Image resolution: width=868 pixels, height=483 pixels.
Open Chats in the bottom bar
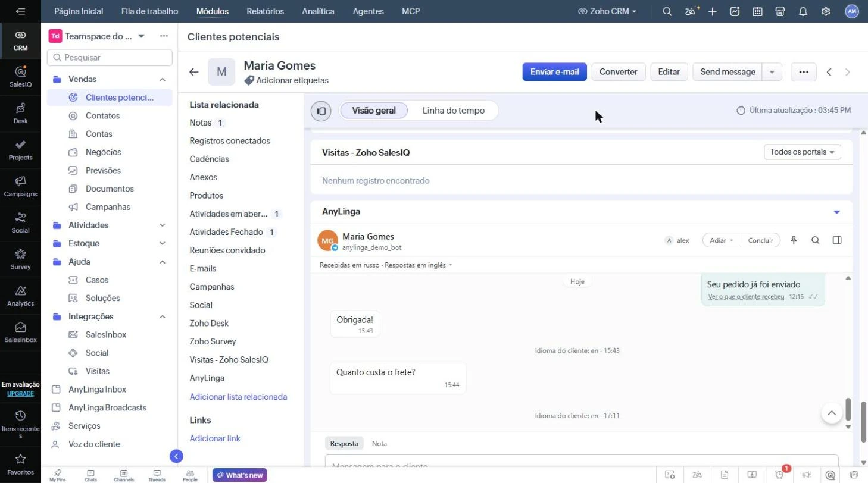[x=90, y=475]
